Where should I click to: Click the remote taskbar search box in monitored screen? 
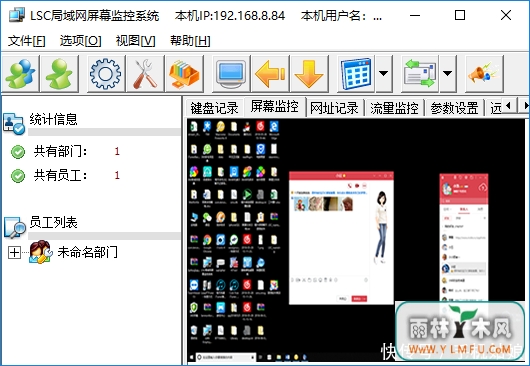[226, 357]
